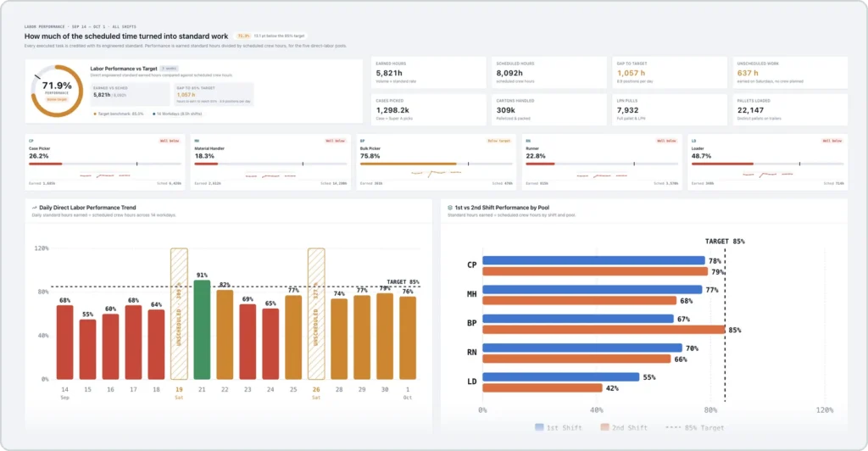
Task: Select the 74% bar for day 28
Action: coord(339,339)
